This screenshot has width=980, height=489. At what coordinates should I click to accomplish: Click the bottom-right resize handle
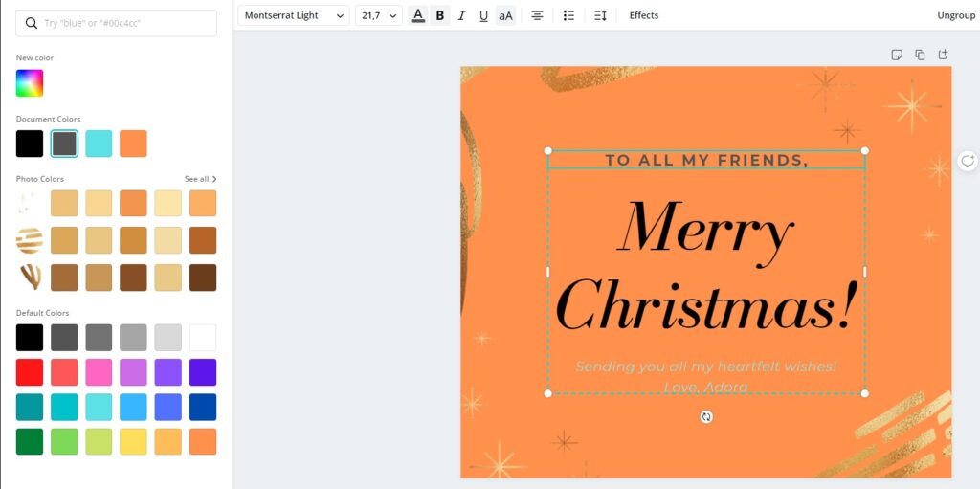pos(865,393)
